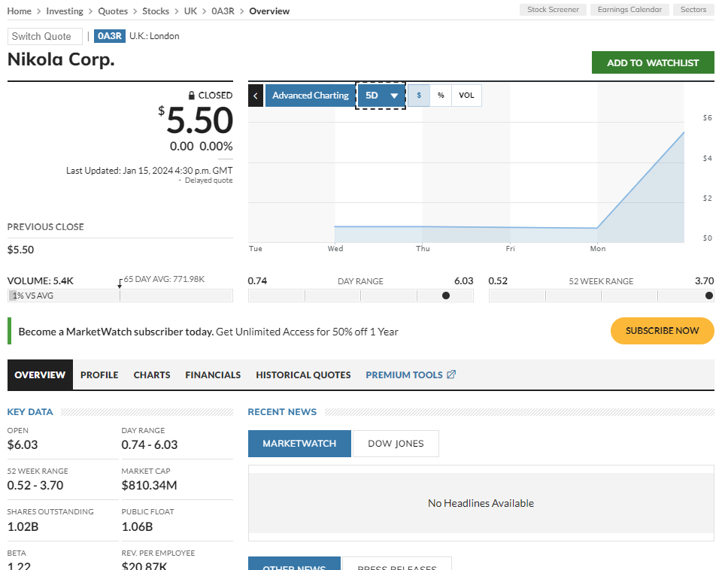Open Sectors link
The image size is (728, 570).
(x=693, y=10)
